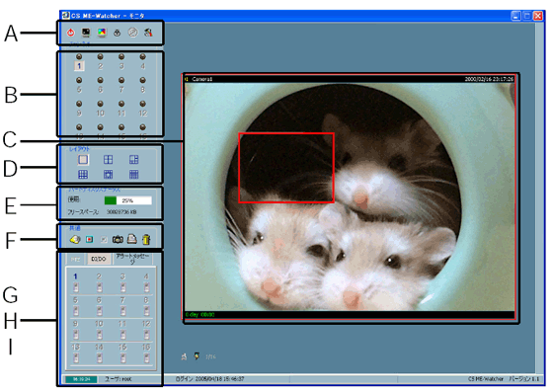The width and height of the screenshot is (553, 392).
Task: Click the hammer tools configuration icon
Action: pyautogui.click(x=148, y=33)
